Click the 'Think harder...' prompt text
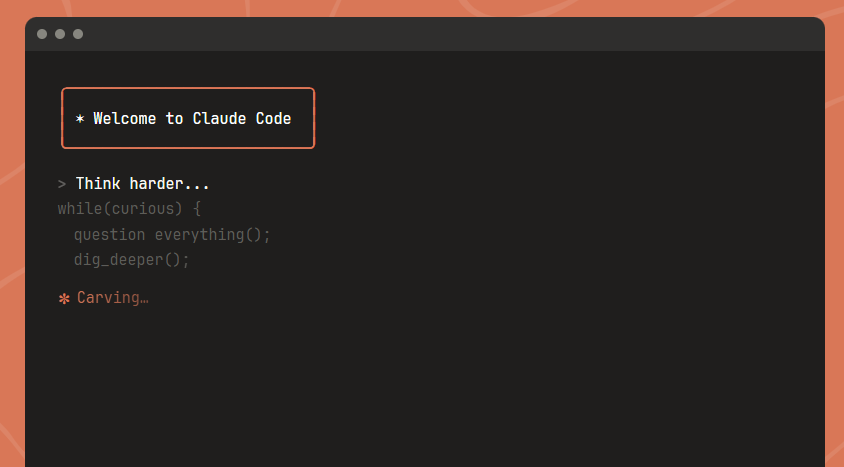 pos(143,184)
